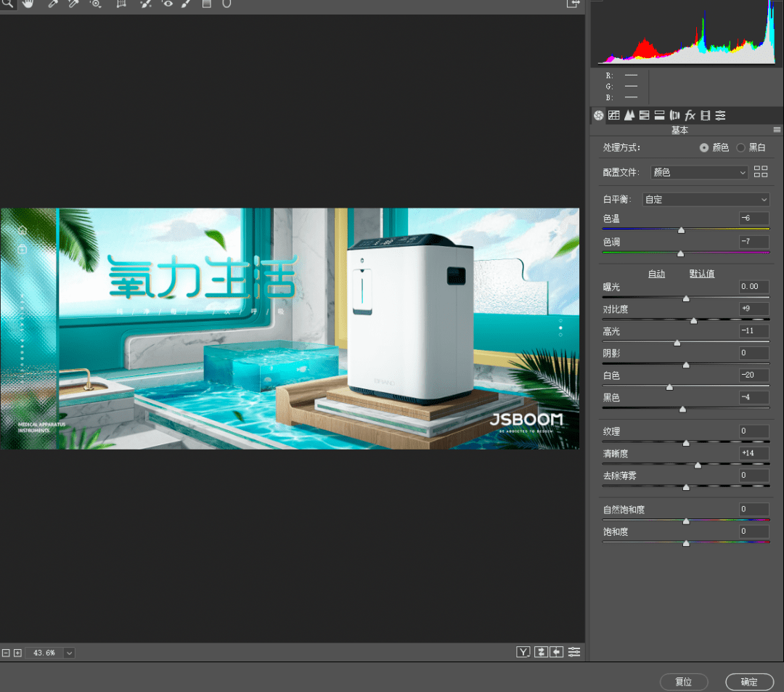Image resolution: width=784 pixels, height=692 pixels.
Task: Click the profile browser grid icon
Action: pyautogui.click(x=761, y=172)
